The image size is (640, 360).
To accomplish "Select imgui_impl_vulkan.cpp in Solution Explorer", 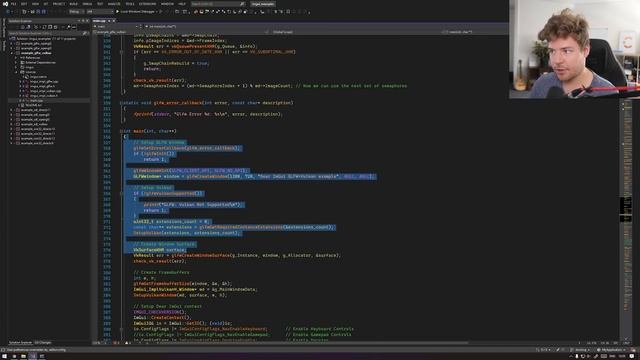I will [45, 91].
